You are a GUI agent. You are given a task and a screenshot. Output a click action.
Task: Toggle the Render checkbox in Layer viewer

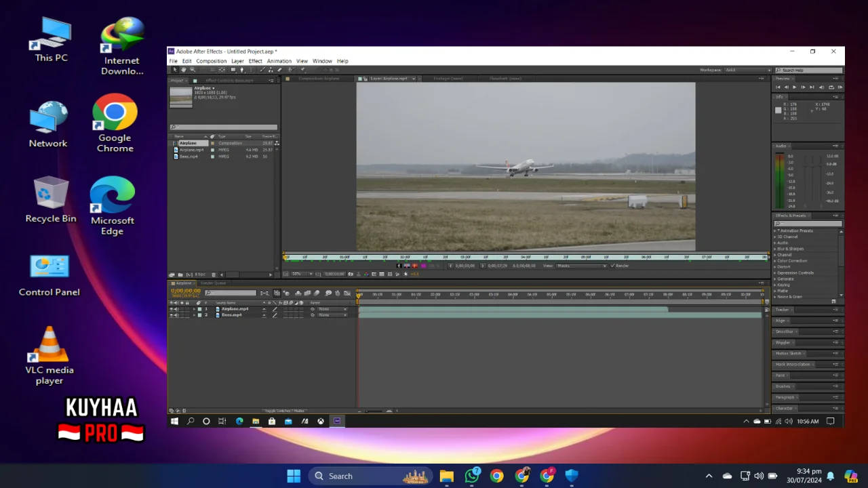tap(613, 266)
